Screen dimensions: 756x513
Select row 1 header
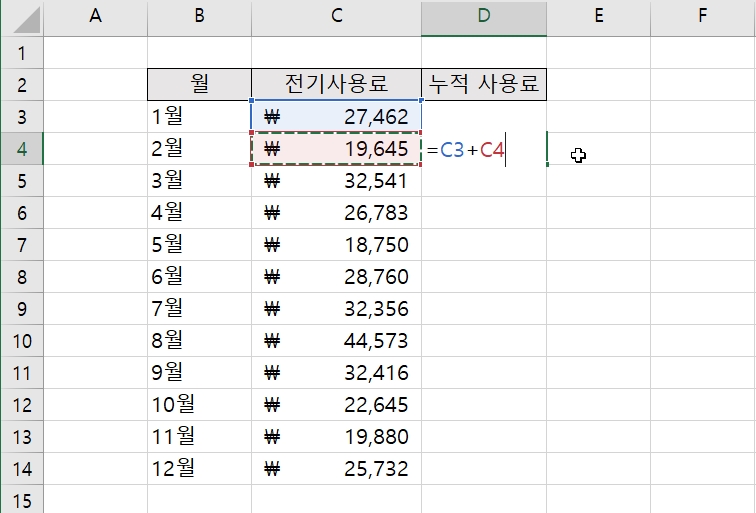[22, 53]
